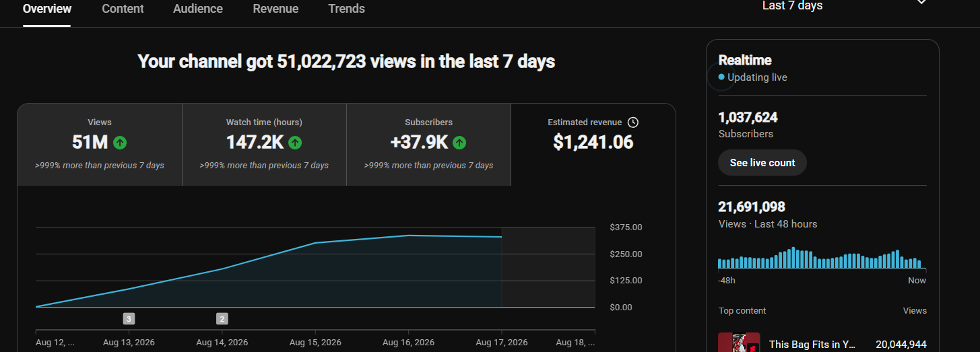Click the green up-arrow icon next to Watch time
The width and height of the screenshot is (980, 352).
[x=295, y=143]
